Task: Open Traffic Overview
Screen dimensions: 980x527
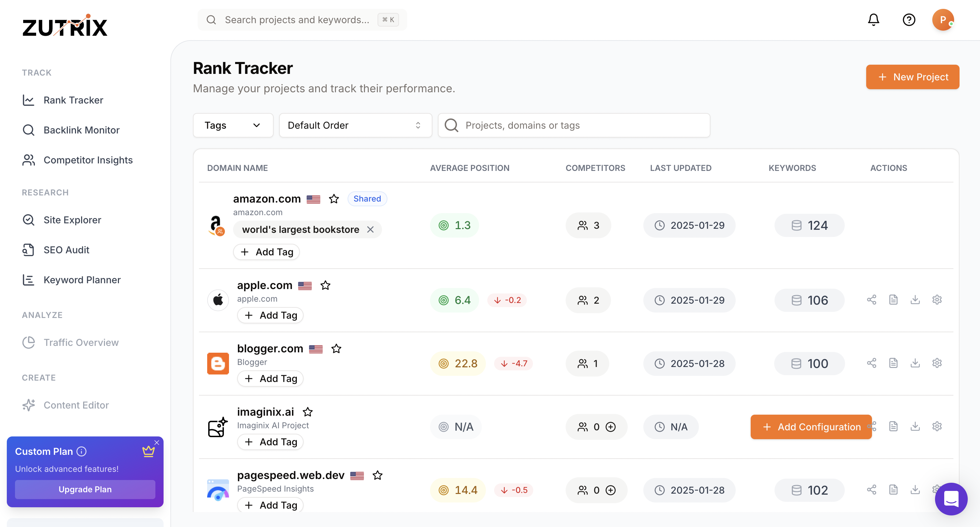Action: point(71,343)
